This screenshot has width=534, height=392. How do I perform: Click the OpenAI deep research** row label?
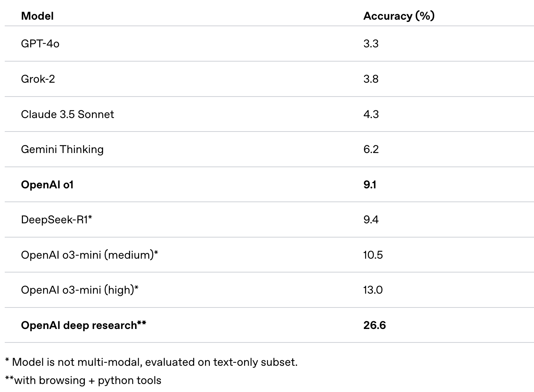83,325
